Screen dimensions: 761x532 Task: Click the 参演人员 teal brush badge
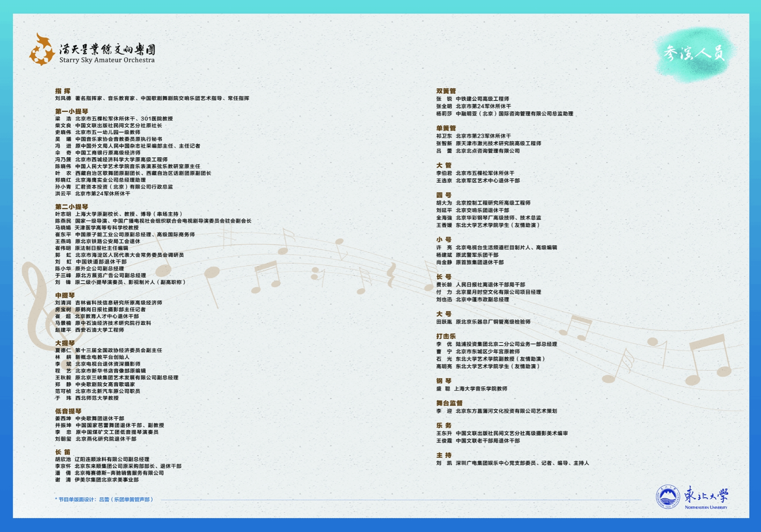694,53
